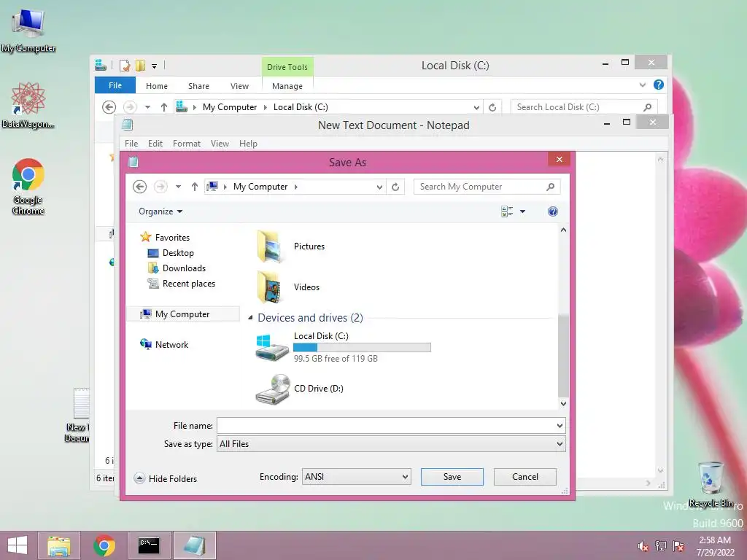The width and height of the screenshot is (747, 560).
Task: Open the Save as type dropdown
Action: (x=560, y=444)
